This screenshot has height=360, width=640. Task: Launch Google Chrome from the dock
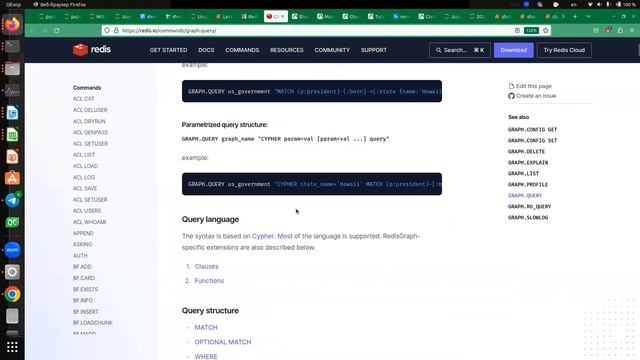(x=12, y=294)
